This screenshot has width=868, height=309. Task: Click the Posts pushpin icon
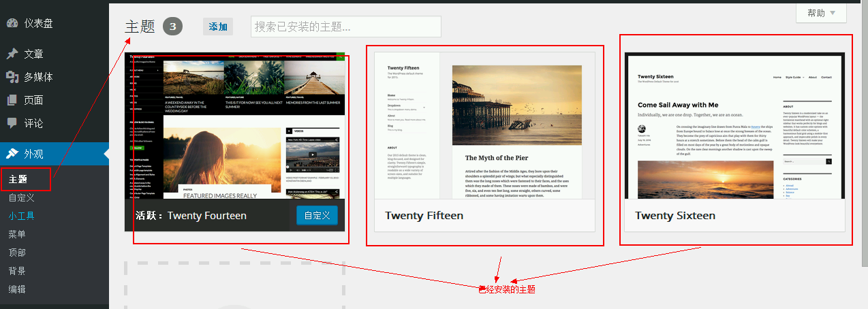tap(12, 54)
